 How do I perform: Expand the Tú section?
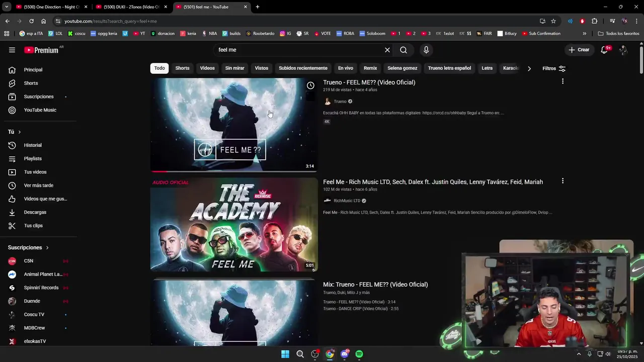(15, 132)
